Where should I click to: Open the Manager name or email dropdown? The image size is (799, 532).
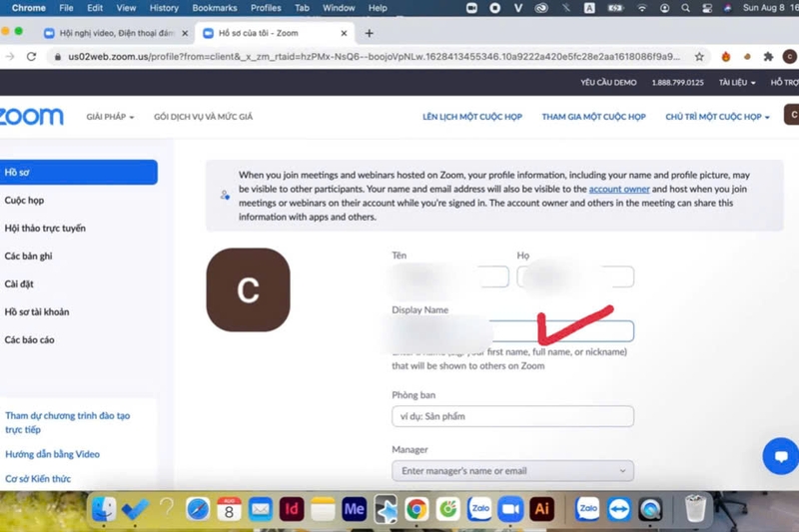coord(512,471)
